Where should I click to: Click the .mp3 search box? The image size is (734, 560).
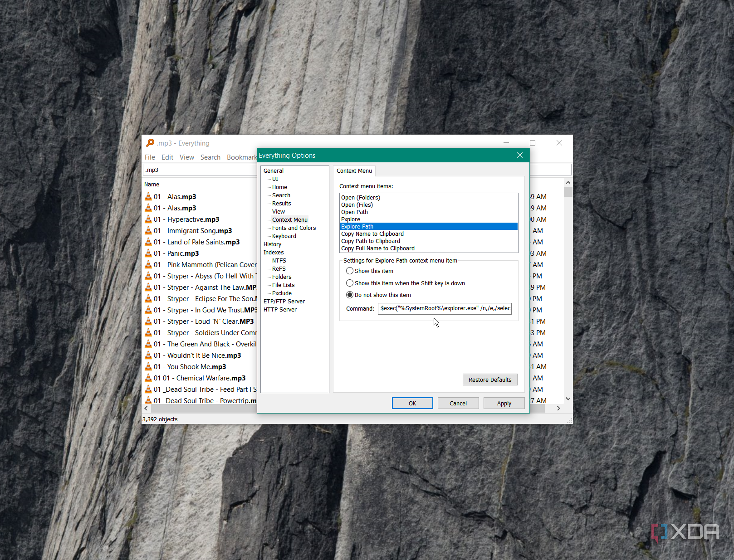pos(200,170)
